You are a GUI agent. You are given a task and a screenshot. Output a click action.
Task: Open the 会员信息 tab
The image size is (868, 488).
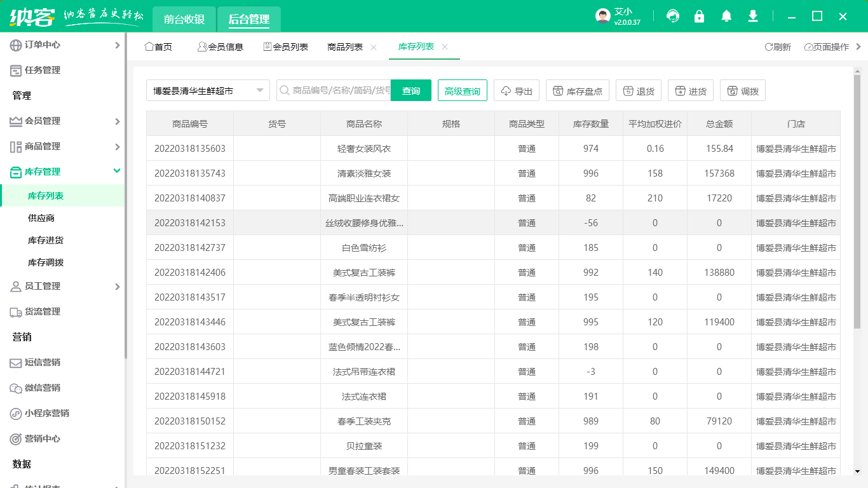click(x=220, y=47)
